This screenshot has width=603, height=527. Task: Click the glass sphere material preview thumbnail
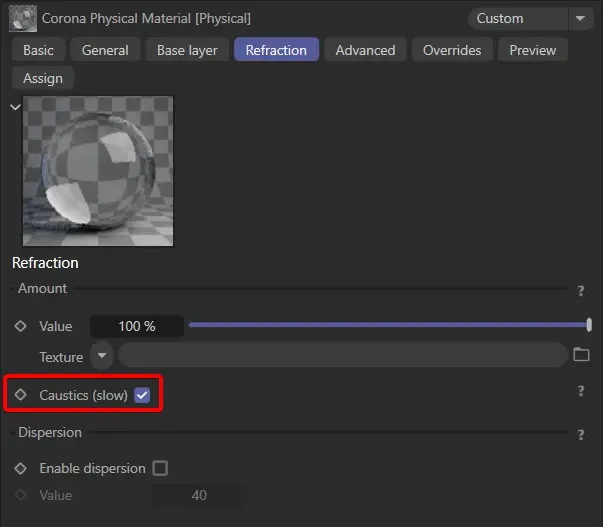tap(98, 171)
